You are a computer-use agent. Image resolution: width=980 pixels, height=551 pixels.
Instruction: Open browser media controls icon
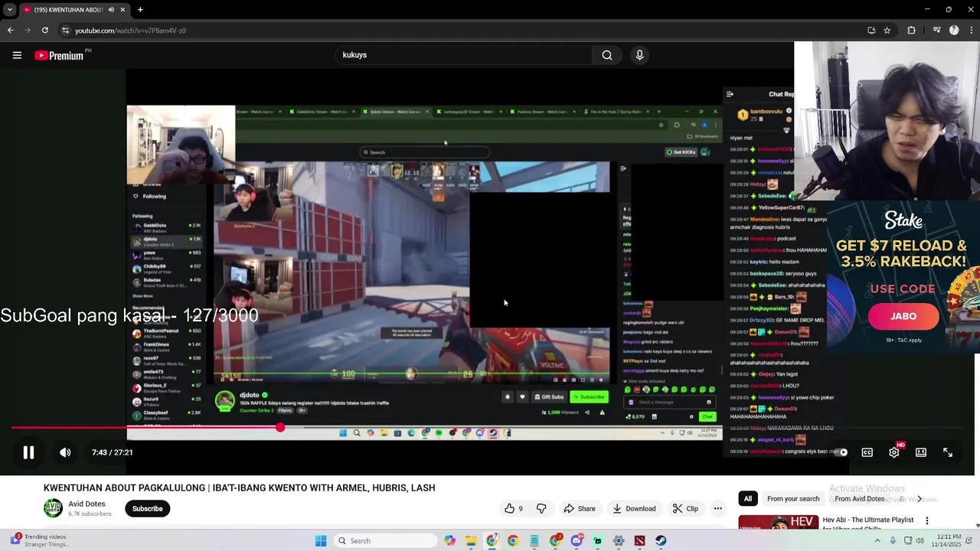coord(936,31)
